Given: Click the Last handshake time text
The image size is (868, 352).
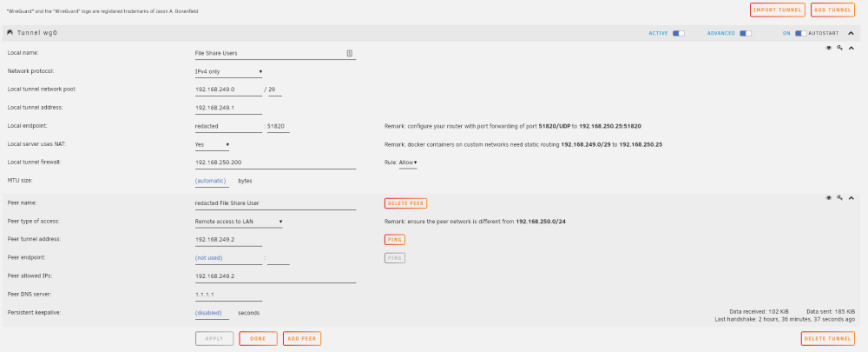Looking at the screenshot, I should coord(785,319).
